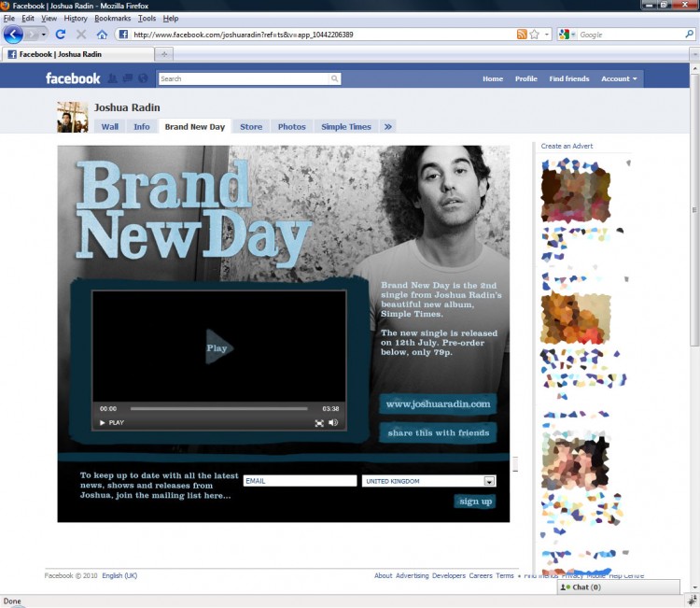Viewport: 700px width, 608px height.
Task: Click the Careers footer link
Action: point(481,575)
